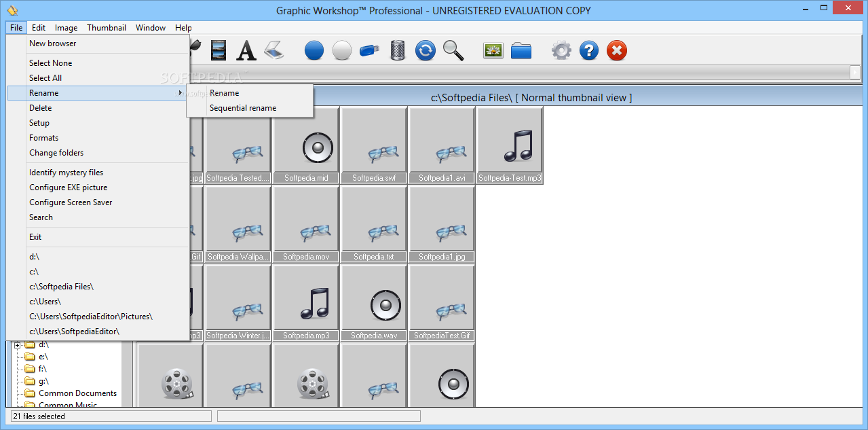Image resolution: width=868 pixels, height=430 pixels.
Task: Select the Softpedia-Test.mp3 thumbnail
Action: click(x=510, y=145)
